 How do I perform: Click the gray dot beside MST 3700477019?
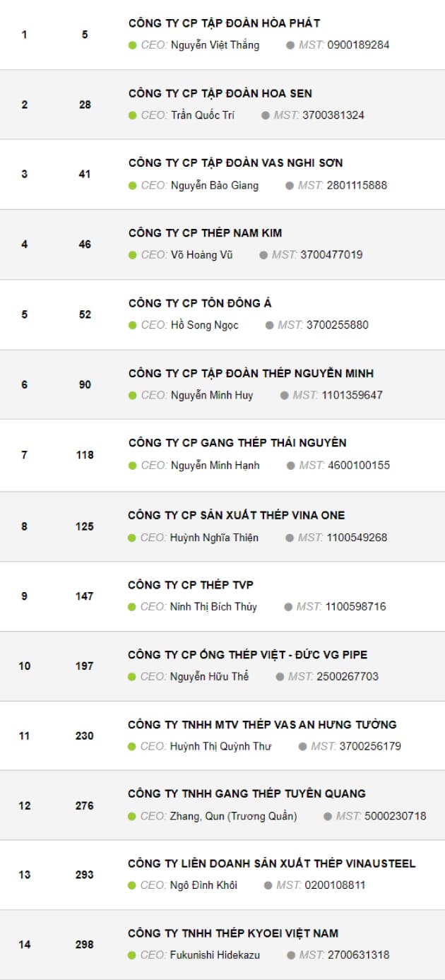click(x=263, y=255)
